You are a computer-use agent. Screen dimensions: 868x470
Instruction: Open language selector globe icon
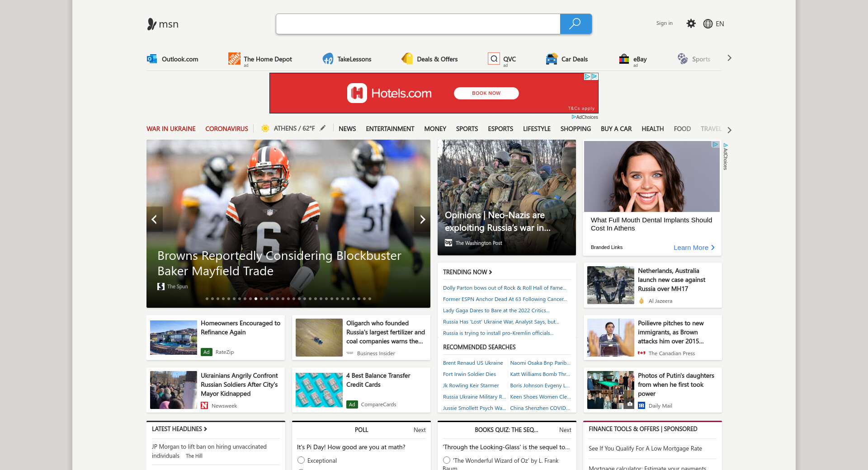click(x=708, y=24)
